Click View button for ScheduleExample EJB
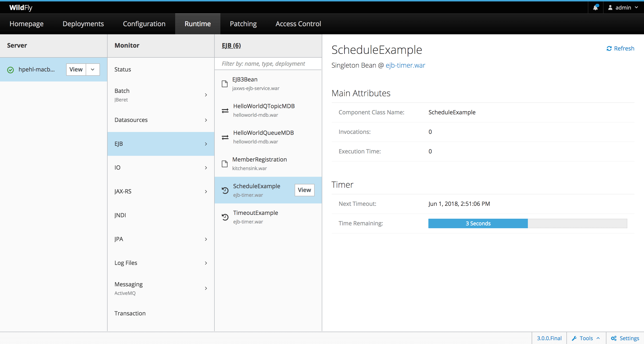 [x=304, y=190]
